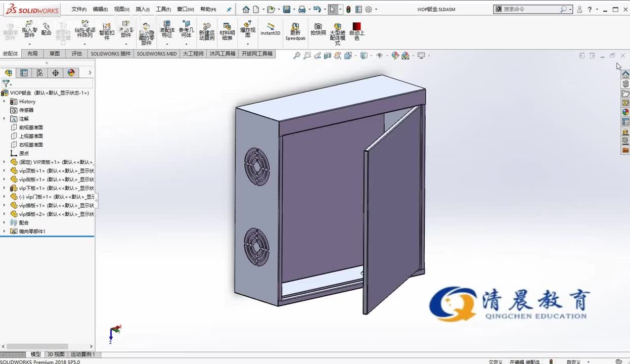This screenshot has height=364, width=630.
Task: Open the Linear Component Pattern (线性零部件阵列) tool
Action: tap(85, 30)
